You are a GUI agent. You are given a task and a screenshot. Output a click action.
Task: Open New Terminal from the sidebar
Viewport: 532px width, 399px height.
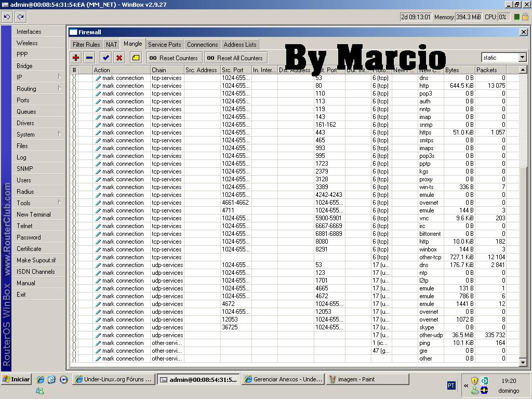pos(38,215)
